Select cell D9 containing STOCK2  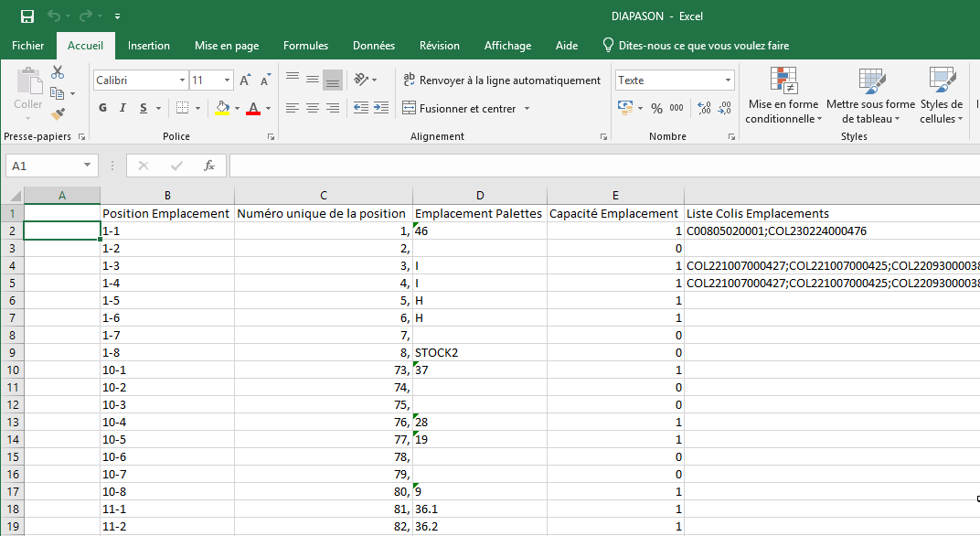tap(479, 352)
